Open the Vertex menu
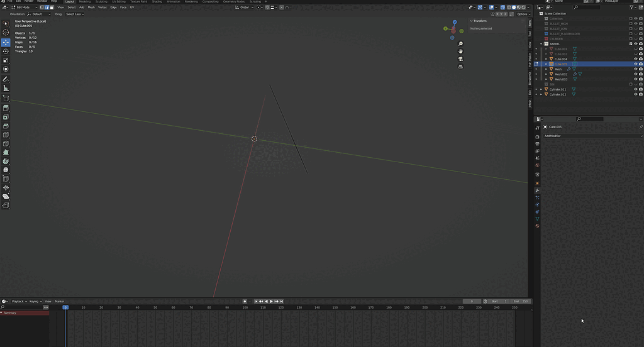This screenshot has height=347, width=644. pyautogui.click(x=103, y=8)
